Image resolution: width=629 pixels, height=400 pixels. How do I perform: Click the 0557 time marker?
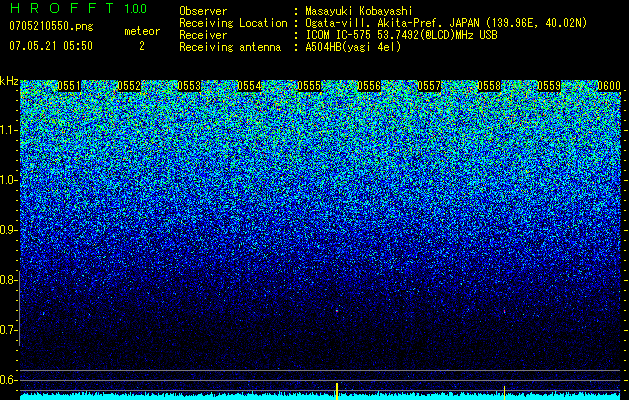tap(429, 86)
